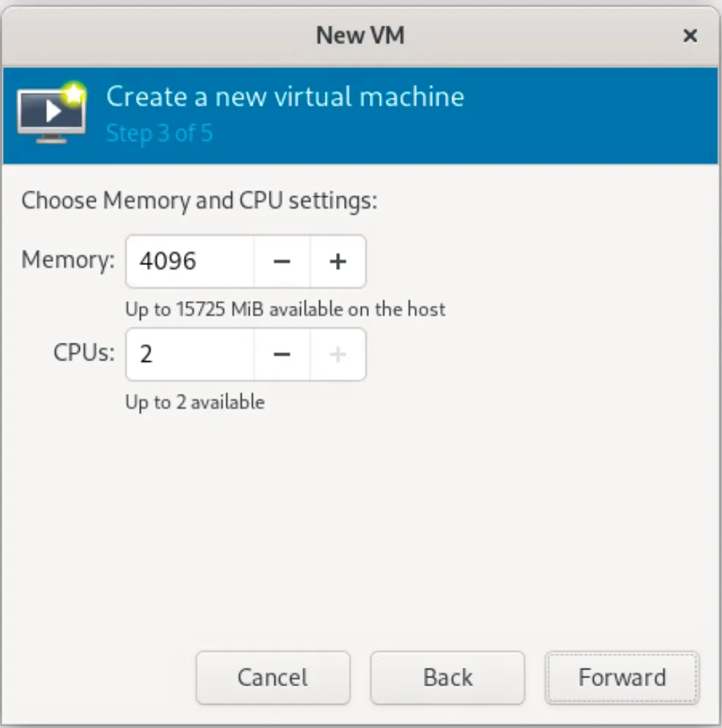The width and height of the screenshot is (722, 728).
Task: Click the 'Up to 15725 MiB available' hint
Action: (285, 309)
